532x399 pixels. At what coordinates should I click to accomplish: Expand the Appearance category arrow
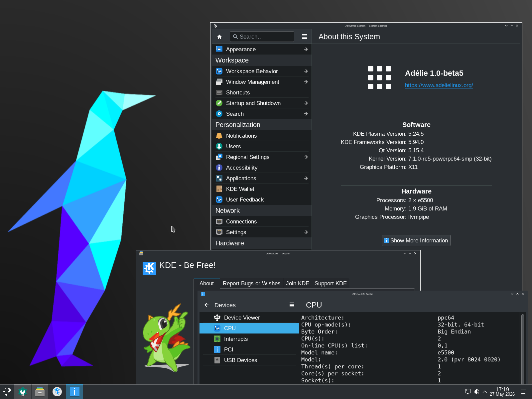(306, 49)
